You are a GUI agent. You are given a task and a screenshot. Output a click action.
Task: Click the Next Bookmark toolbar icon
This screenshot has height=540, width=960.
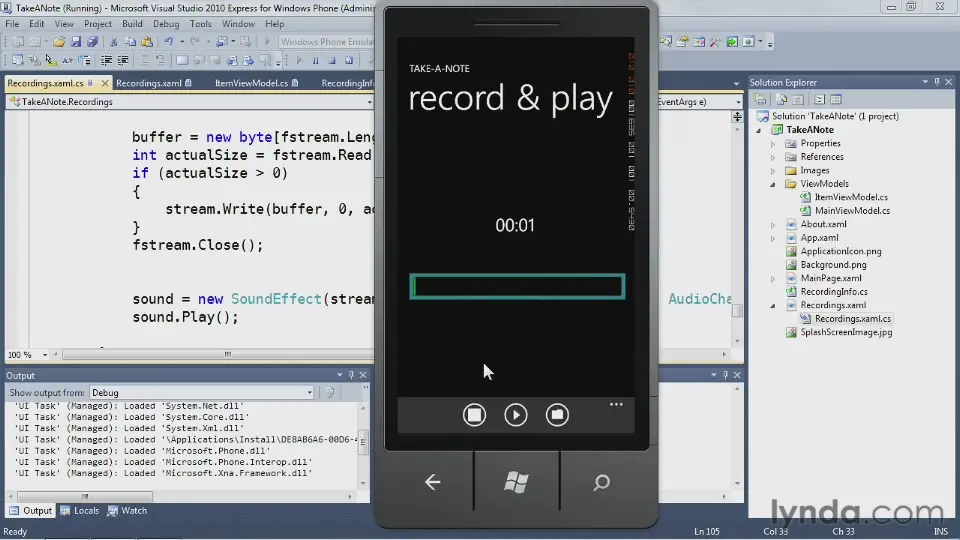215,60
